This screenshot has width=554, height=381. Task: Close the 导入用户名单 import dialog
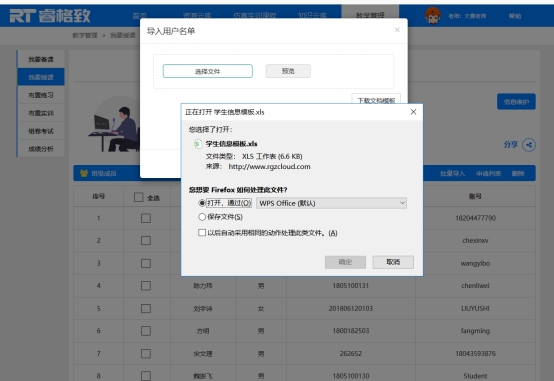(397, 30)
